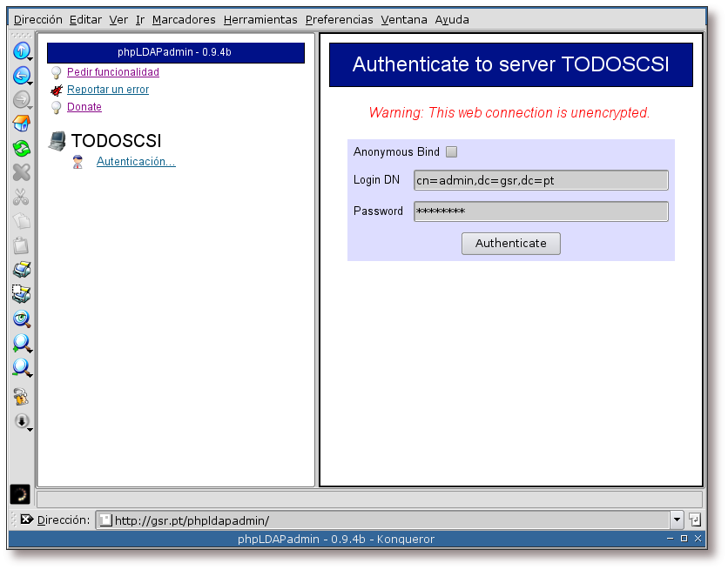Open the Autenticación... link under TODOSCSI
The height and width of the screenshot is (570, 728).
click(136, 162)
